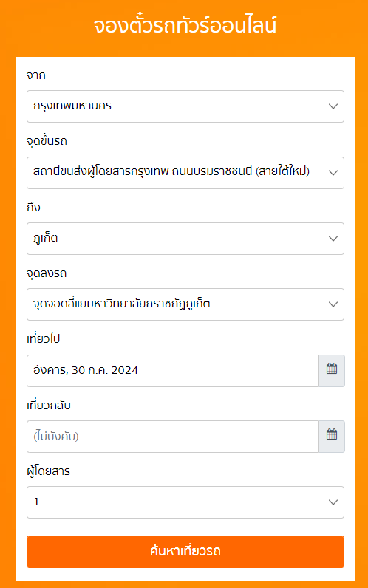Click the เที่ยวกลับ field label

point(49,405)
